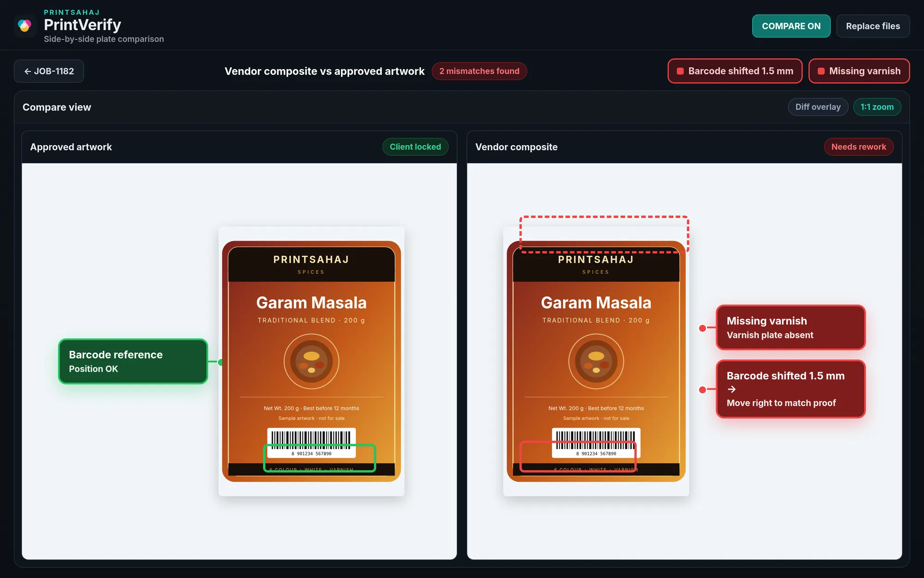Click the Approved artwork panel title
Screen dimensions: 924x578
[71, 147]
